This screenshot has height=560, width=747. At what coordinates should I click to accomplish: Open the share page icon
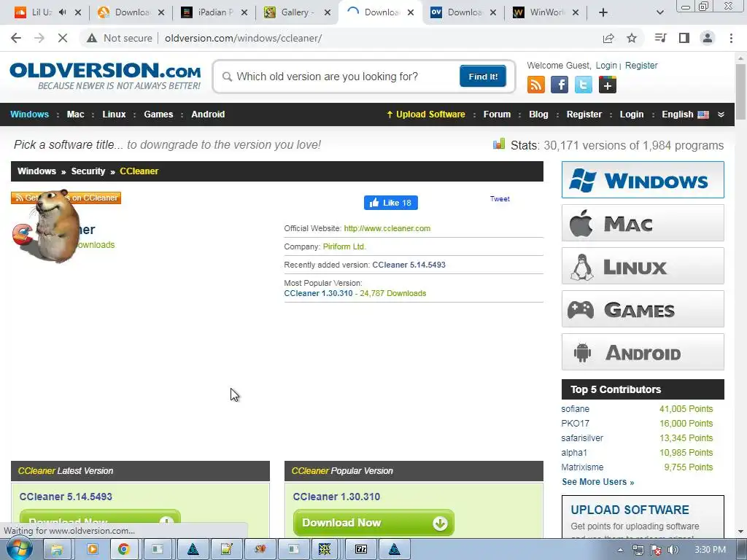point(608,38)
